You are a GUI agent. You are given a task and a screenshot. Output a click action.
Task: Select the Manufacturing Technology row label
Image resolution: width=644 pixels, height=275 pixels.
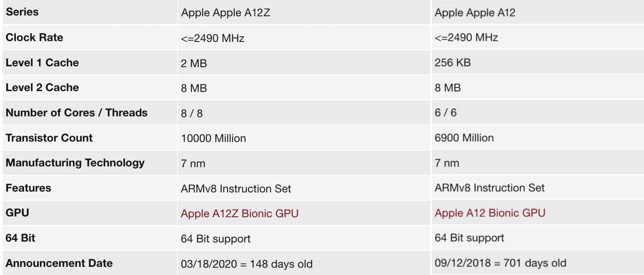click(75, 163)
